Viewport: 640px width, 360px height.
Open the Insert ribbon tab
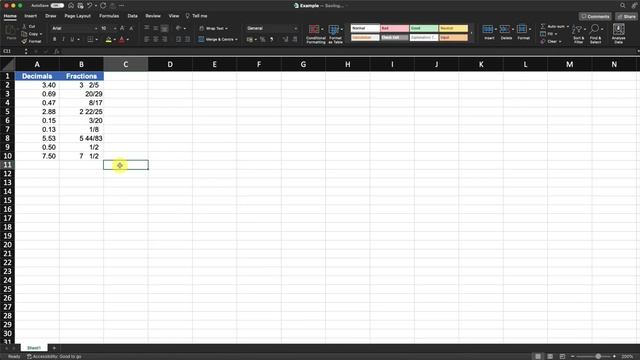tap(31, 16)
